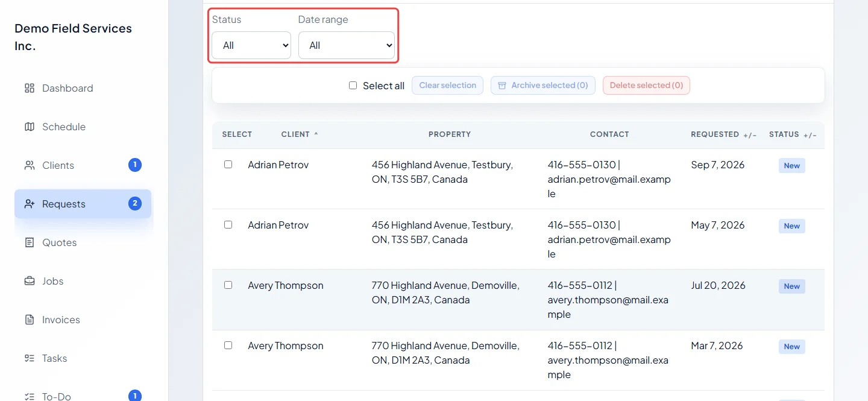Click 456 Highland Avenue address in May 7 row
The height and width of the screenshot is (401, 868).
[442, 232]
